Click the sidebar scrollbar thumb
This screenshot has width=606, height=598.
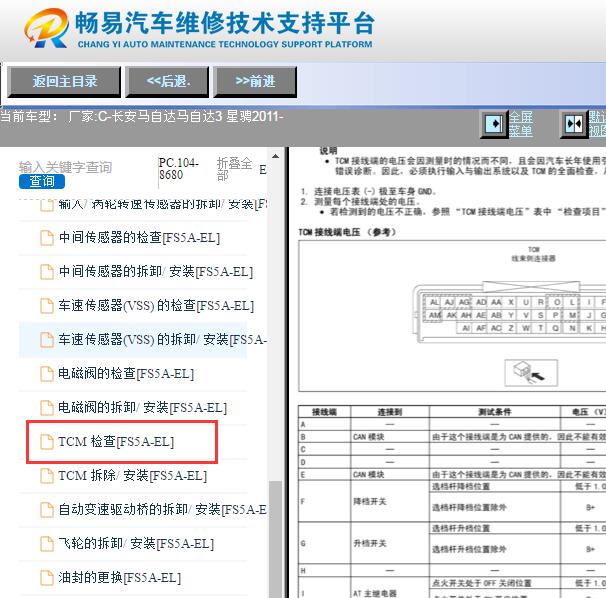[275, 539]
